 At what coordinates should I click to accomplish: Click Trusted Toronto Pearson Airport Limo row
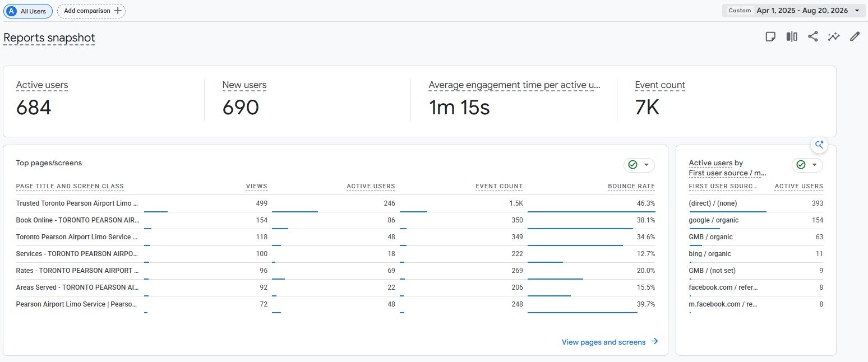pos(335,203)
